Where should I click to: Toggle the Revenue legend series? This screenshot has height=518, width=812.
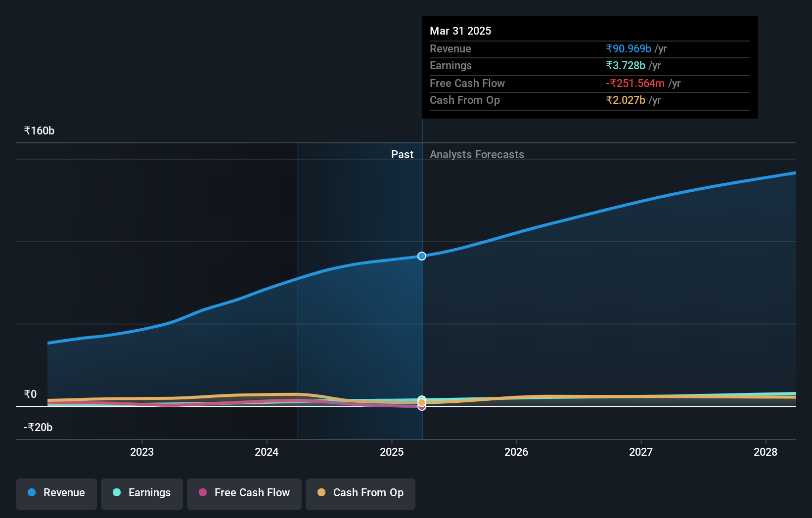[56, 494]
